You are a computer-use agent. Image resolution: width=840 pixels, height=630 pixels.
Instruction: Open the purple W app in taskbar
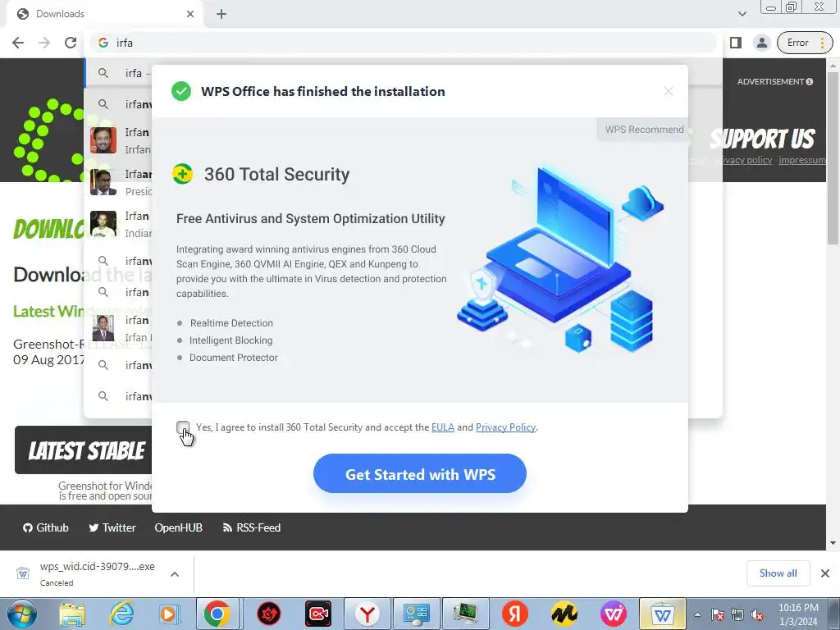614,614
